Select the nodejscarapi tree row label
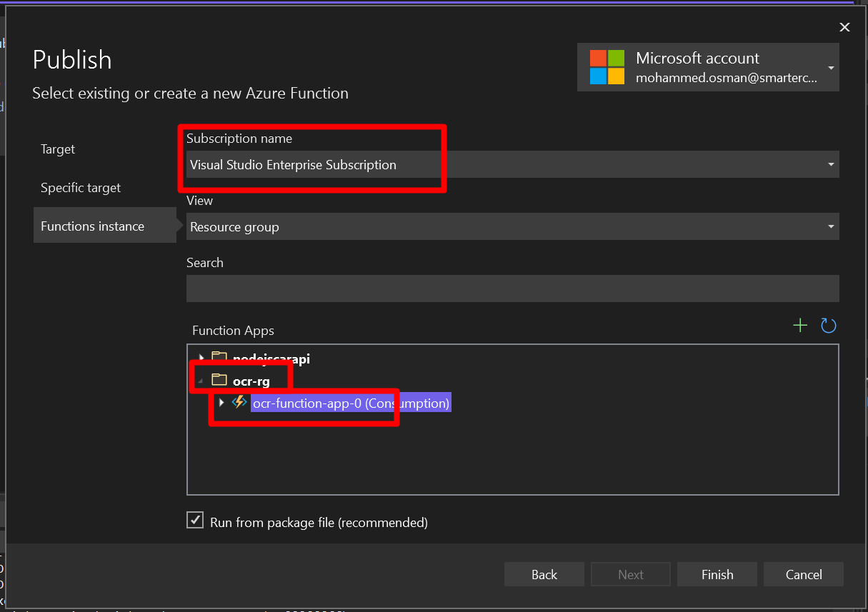This screenshot has height=612, width=868. (x=271, y=358)
